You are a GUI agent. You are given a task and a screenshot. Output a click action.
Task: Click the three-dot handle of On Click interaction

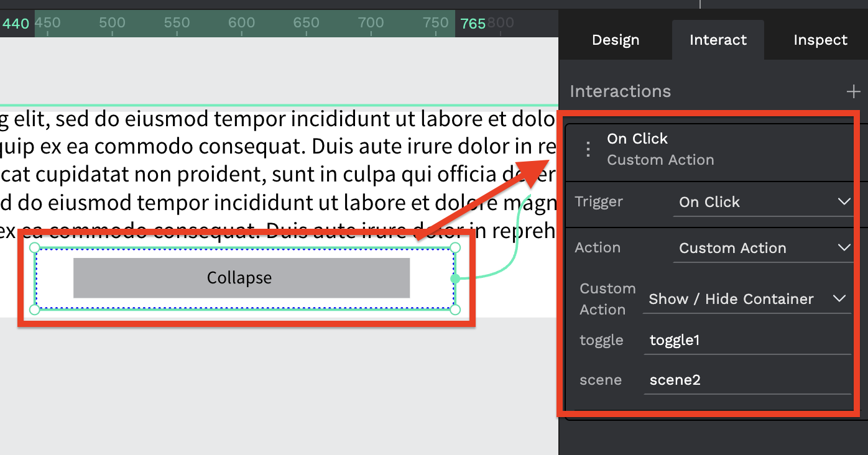(588, 149)
